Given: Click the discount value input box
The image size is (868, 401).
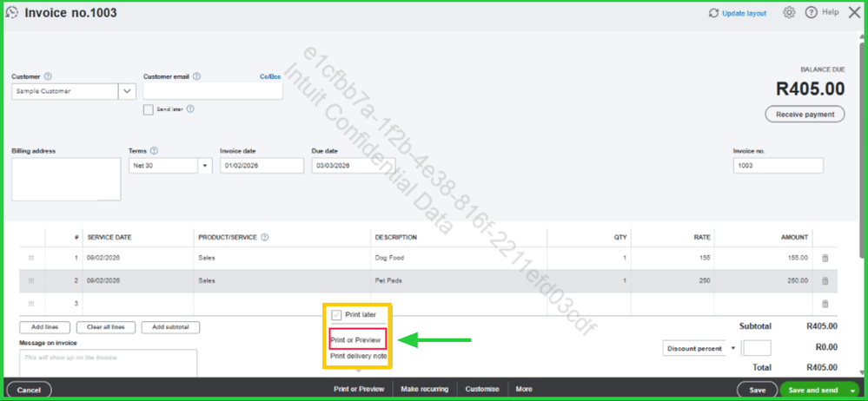Looking at the screenshot, I should (757, 348).
